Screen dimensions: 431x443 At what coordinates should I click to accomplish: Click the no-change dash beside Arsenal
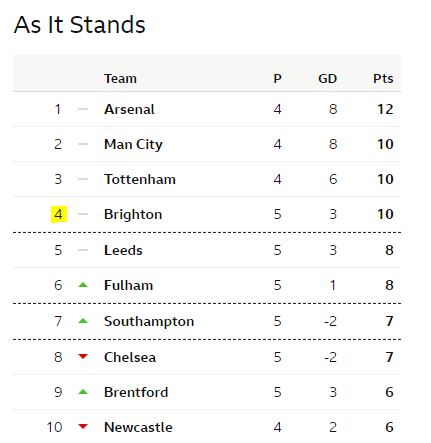[83, 109]
